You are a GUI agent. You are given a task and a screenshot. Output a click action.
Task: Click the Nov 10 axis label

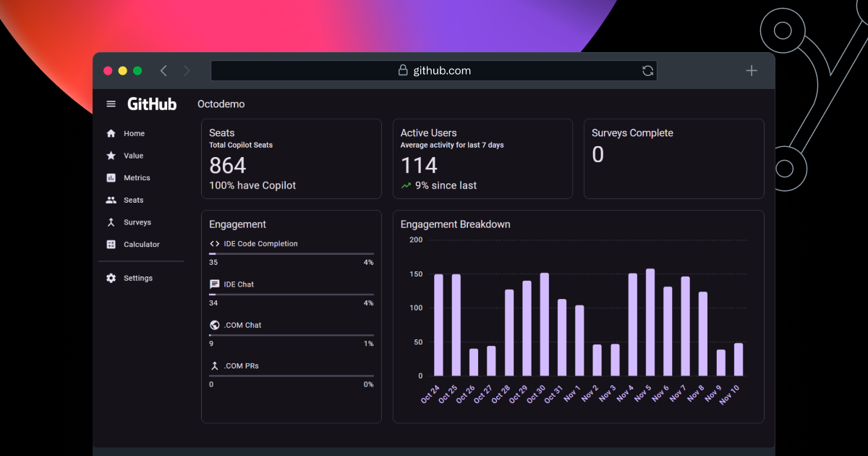(x=731, y=394)
